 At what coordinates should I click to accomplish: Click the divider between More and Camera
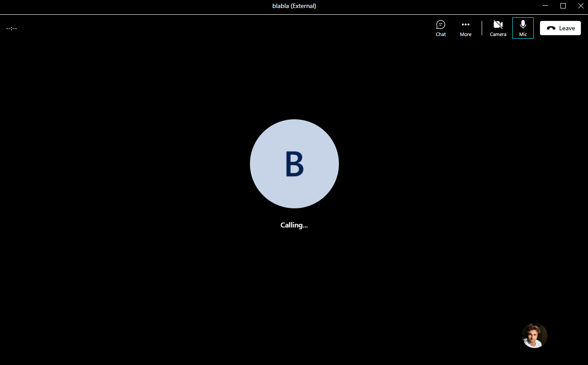pyautogui.click(x=482, y=28)
